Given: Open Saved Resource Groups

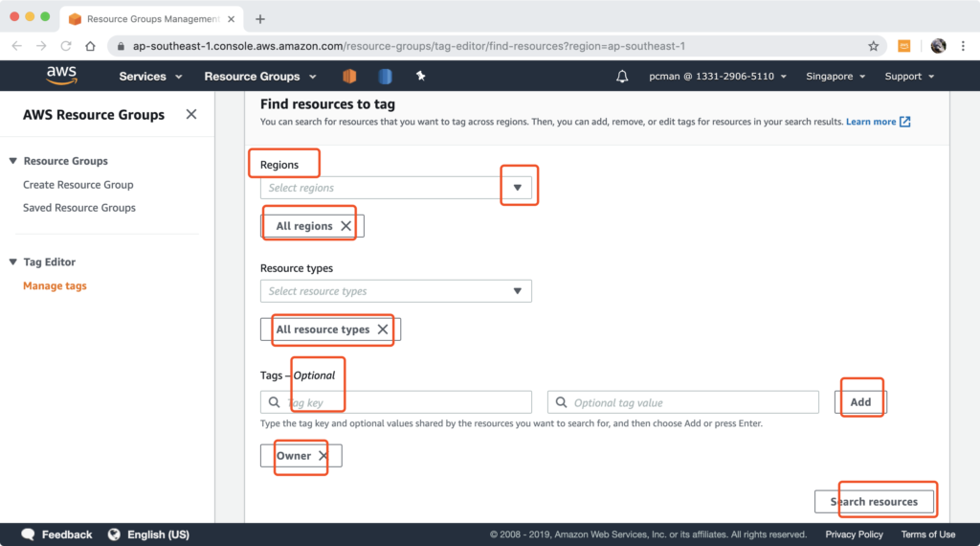Looking at the screenshot, I should pos(79,208).
